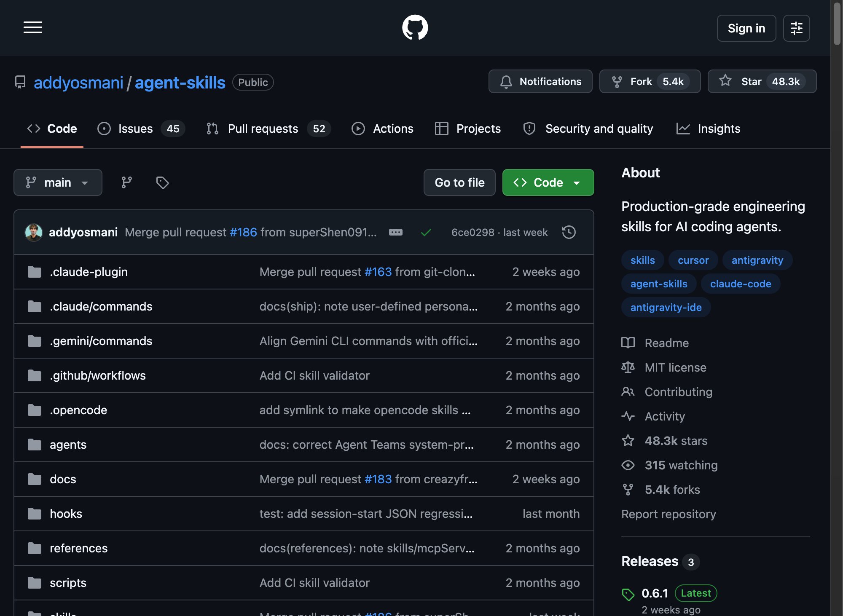Select the claude-code topic tag
Screen dimensions: 843x616
[x=741, y=284]
